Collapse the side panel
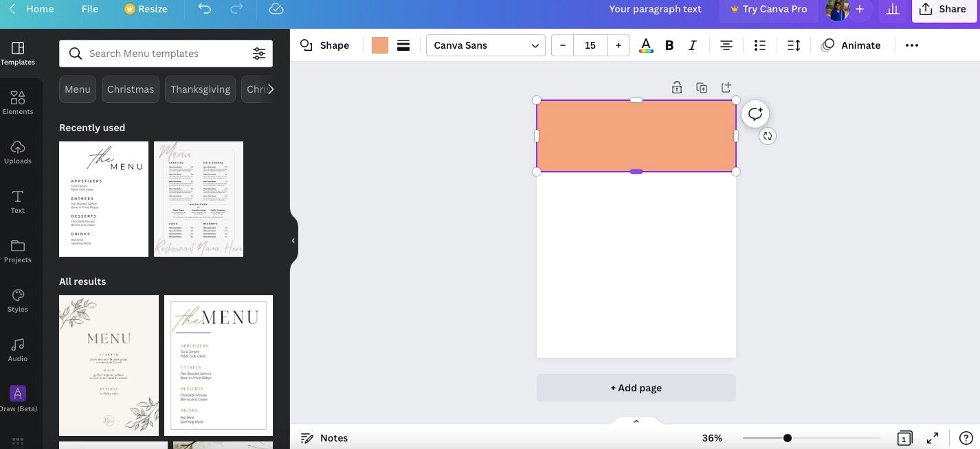This screenshot has height=449, width=980. 293,240
